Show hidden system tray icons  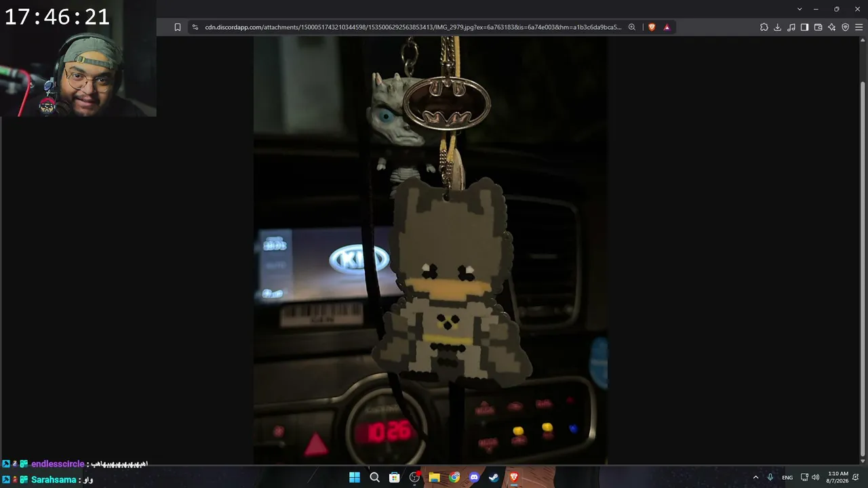point(755,477)
